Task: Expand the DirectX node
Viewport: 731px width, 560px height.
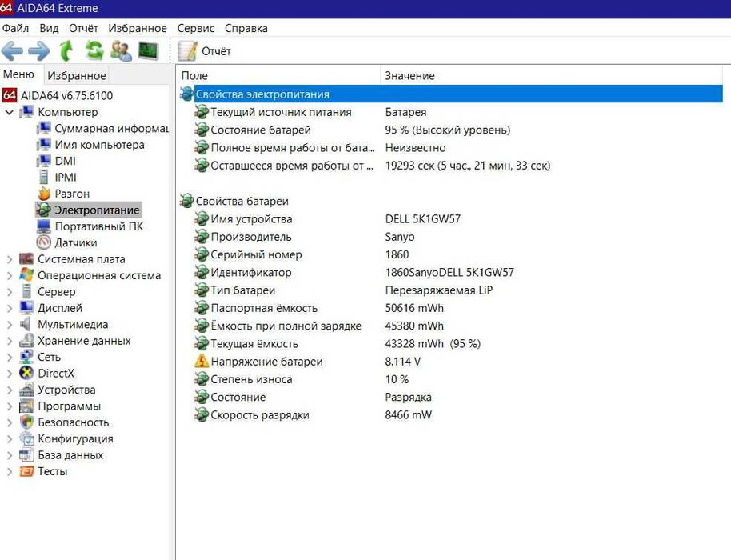Action: (10, 374)
